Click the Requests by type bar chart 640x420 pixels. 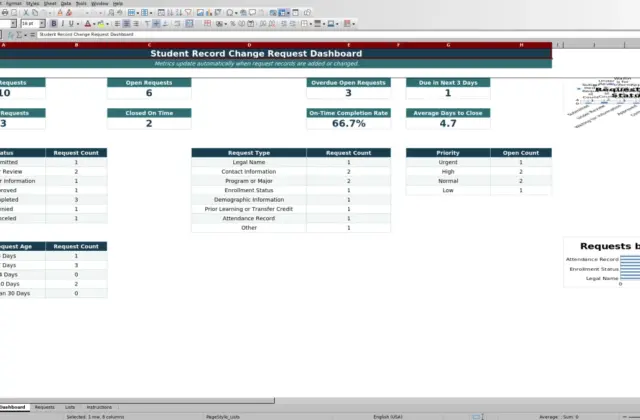coord(602,262)
